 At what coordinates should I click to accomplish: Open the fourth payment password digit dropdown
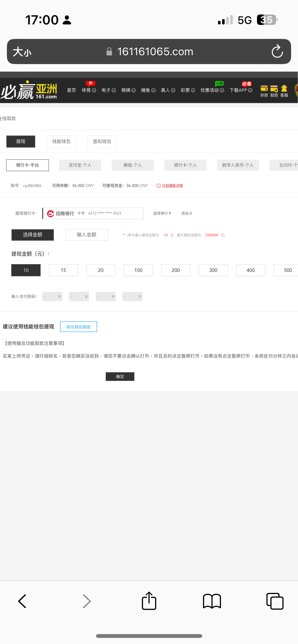[132, 297]
